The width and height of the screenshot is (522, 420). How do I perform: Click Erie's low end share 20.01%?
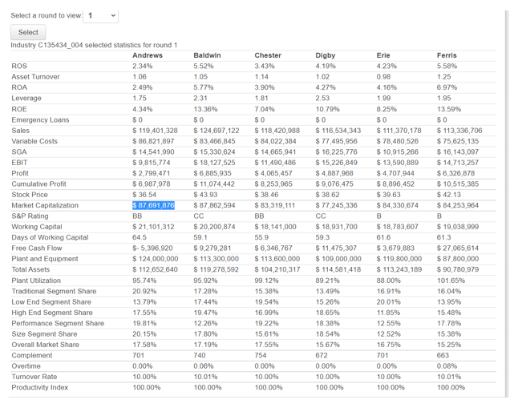click(389, 302)
